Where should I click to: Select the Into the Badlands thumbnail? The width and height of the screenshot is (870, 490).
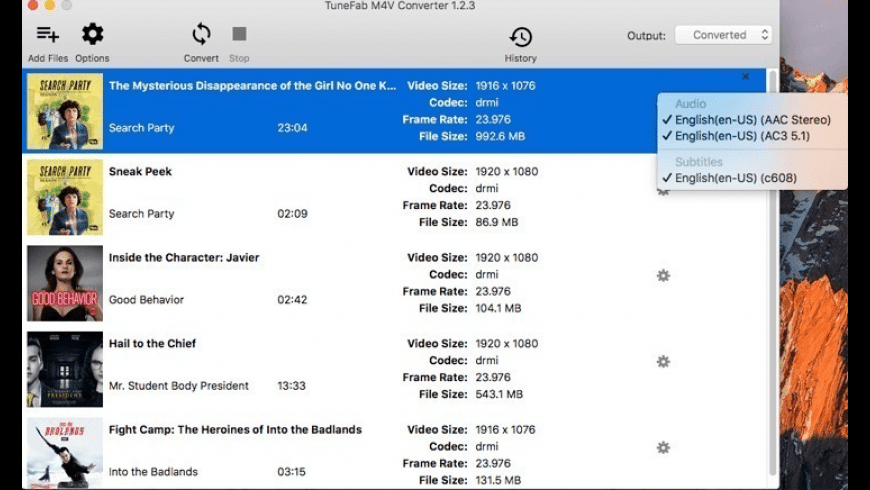coord(65,453)
